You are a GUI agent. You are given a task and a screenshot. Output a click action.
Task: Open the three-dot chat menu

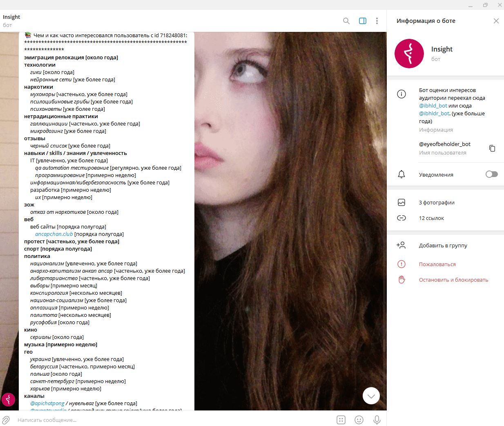(x=377, y=21)
